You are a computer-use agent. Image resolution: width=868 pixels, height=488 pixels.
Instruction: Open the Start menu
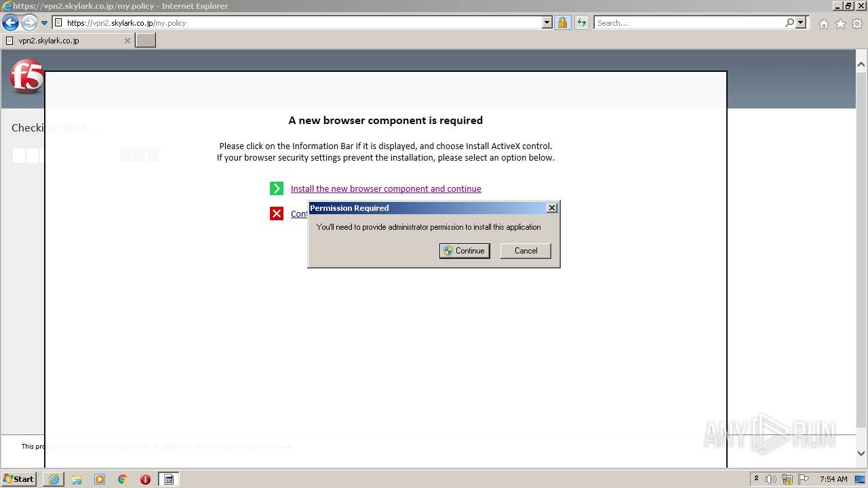pos(19,479)
